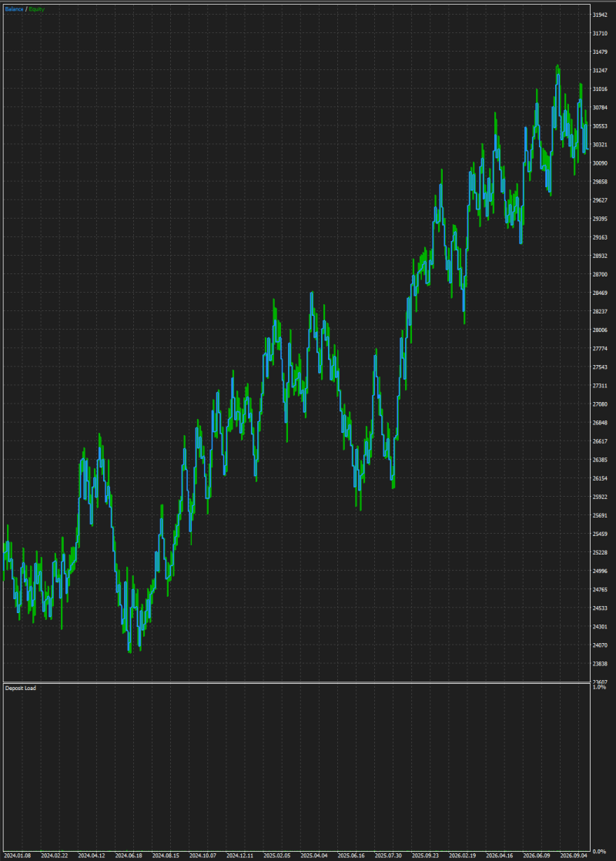
Task: Click the Equity legend label
Action: click(x=37, y=9)
